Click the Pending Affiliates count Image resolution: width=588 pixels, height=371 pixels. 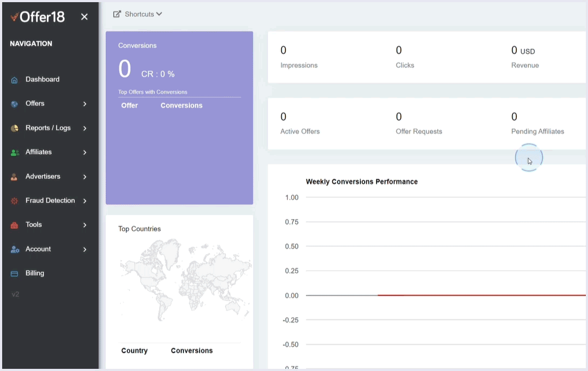point(514,116)
